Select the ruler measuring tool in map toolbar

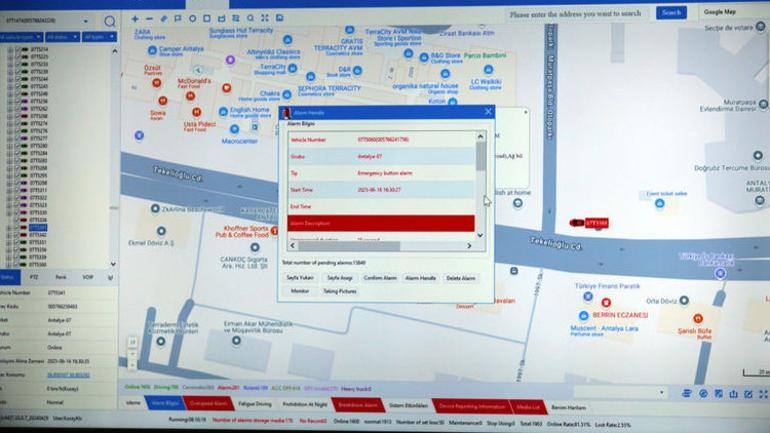(x=164, y=19)
